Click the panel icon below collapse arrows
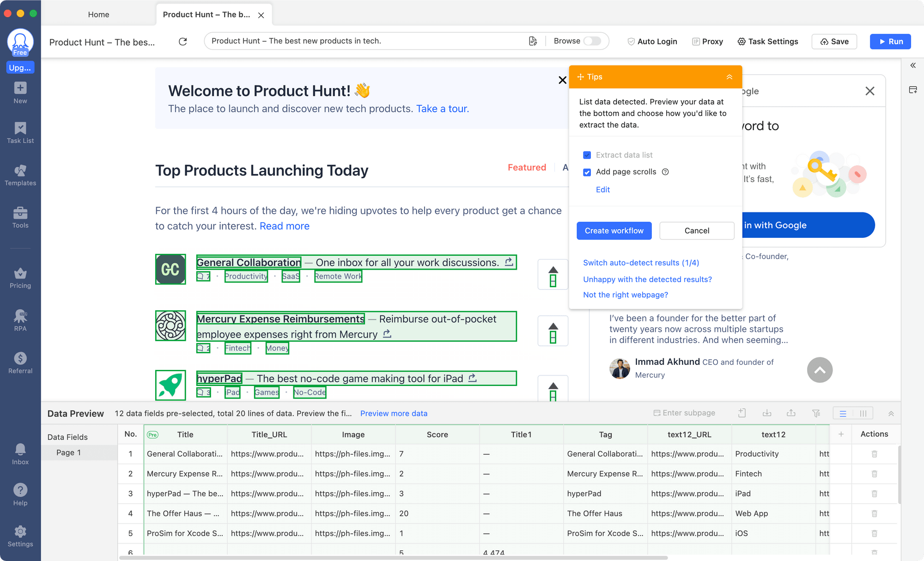This screenshot has height=561, width=924. point(913,90)
